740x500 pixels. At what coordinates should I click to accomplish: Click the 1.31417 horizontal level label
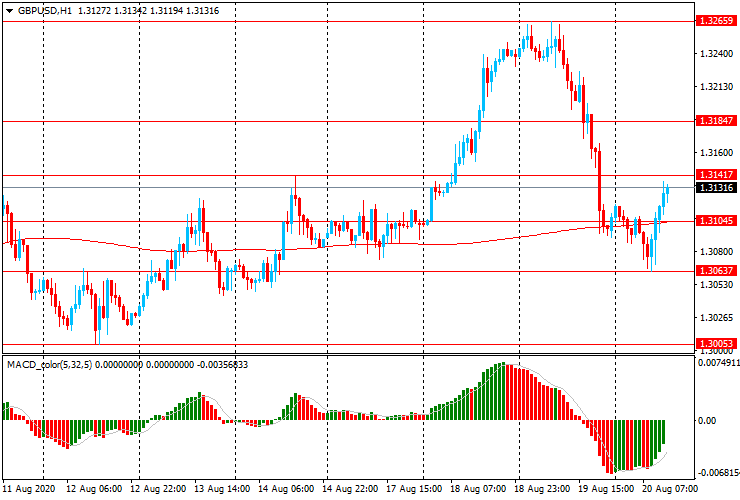pyautogui.click(x=716, y=175)
